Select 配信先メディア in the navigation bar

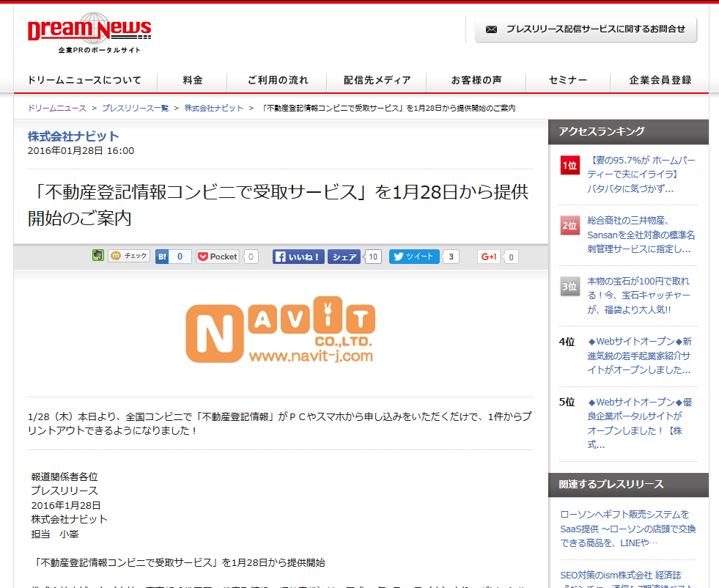click(377, 80)
